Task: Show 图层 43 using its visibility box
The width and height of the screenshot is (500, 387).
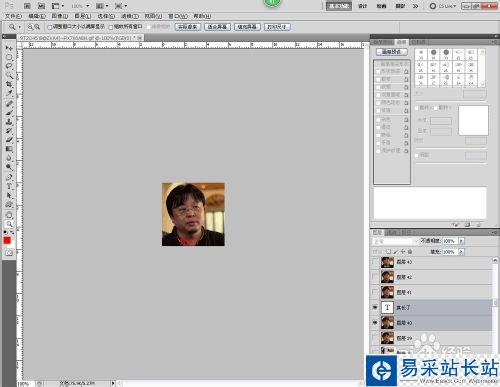Action: pos(375,262)
